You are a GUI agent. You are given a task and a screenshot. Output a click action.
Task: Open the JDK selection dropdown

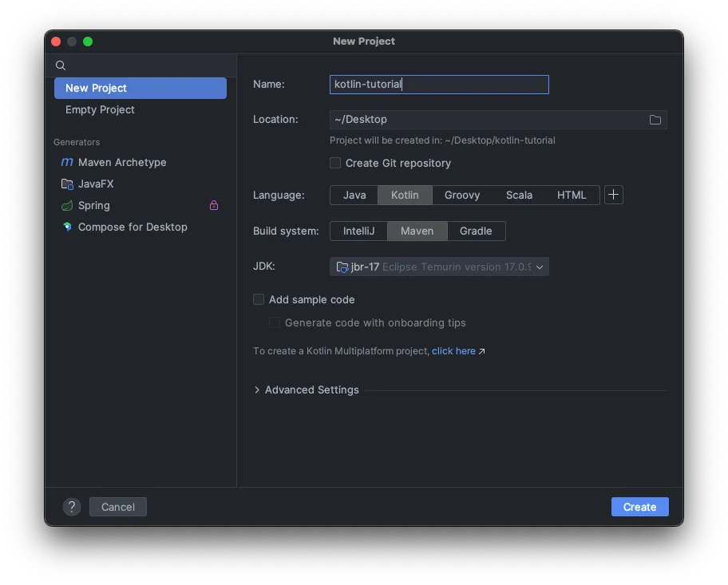540,267
